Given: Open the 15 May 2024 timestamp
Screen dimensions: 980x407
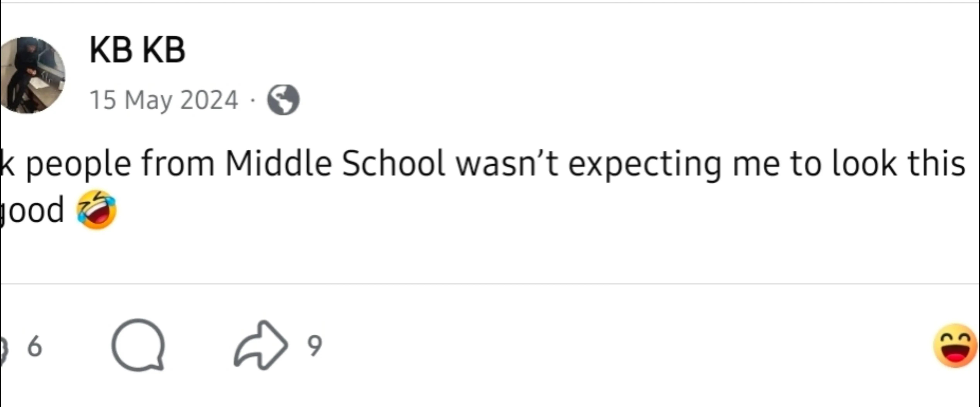Looking at the screenshot, I should (164, 100).
